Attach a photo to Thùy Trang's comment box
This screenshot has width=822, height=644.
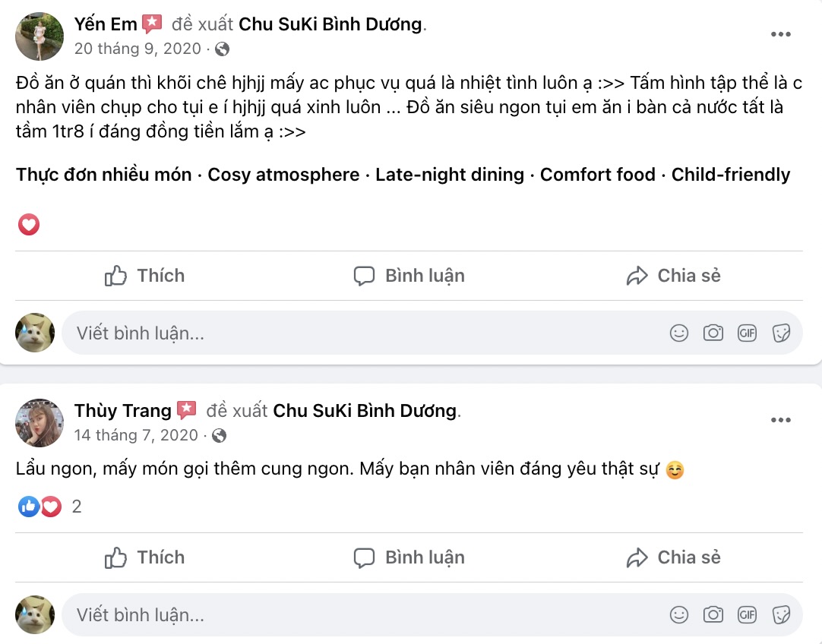(x=713, y=614)
